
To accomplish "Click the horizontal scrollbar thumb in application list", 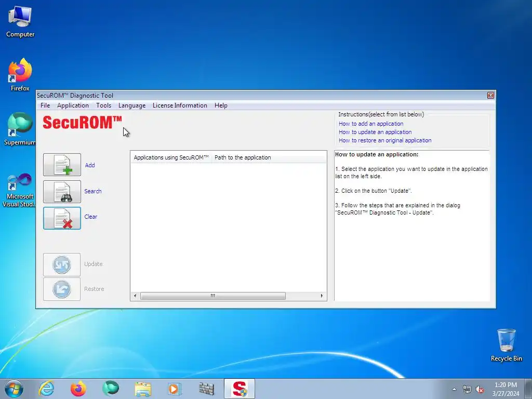I will click(212, 296).
